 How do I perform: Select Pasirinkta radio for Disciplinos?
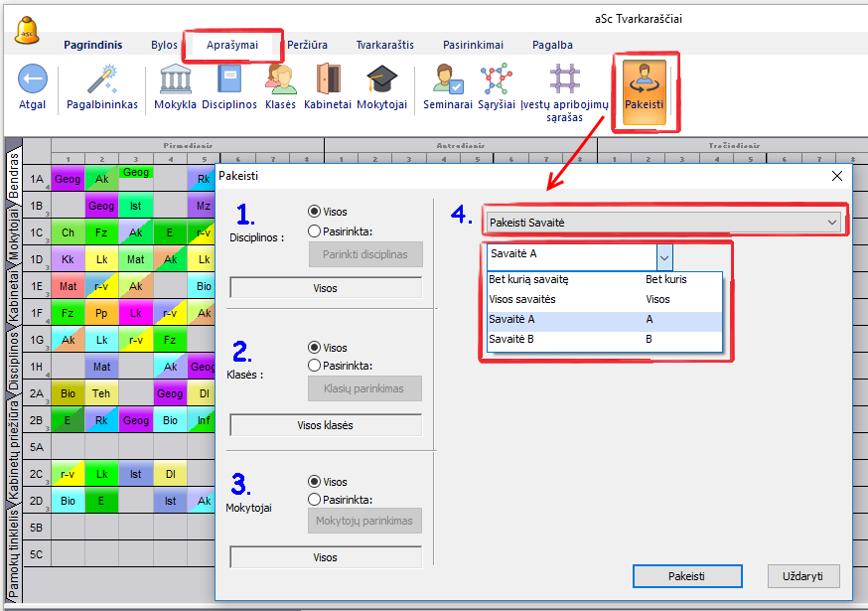point(315,230)
